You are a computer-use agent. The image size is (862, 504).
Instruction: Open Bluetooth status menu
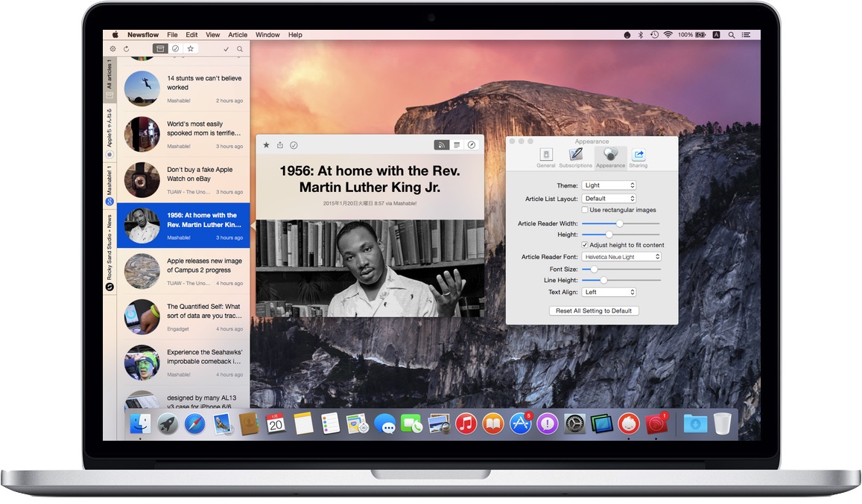641,35
